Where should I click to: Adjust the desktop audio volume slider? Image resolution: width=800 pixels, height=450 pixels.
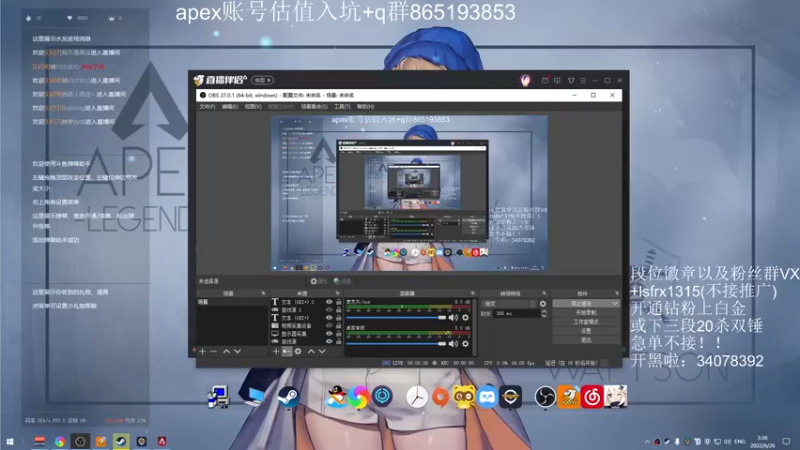396,344
